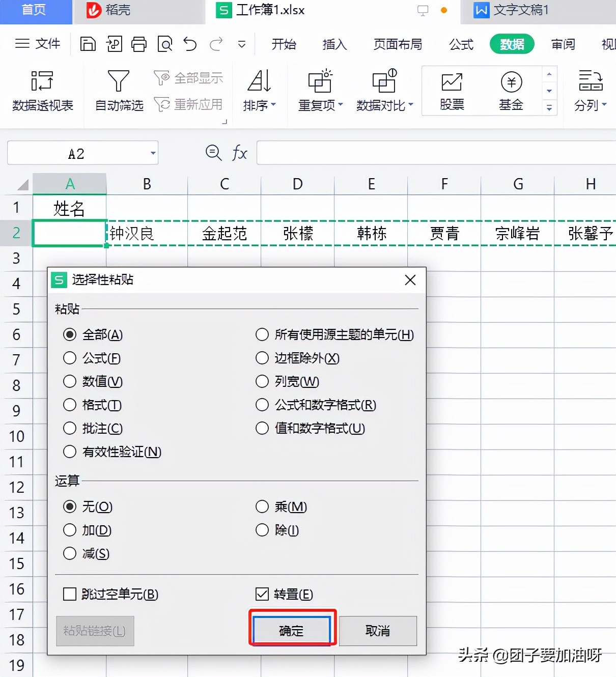Enable AutoFilter (自动筛选)
Viewport: 616px width, 677px height.
coord(119,91)
